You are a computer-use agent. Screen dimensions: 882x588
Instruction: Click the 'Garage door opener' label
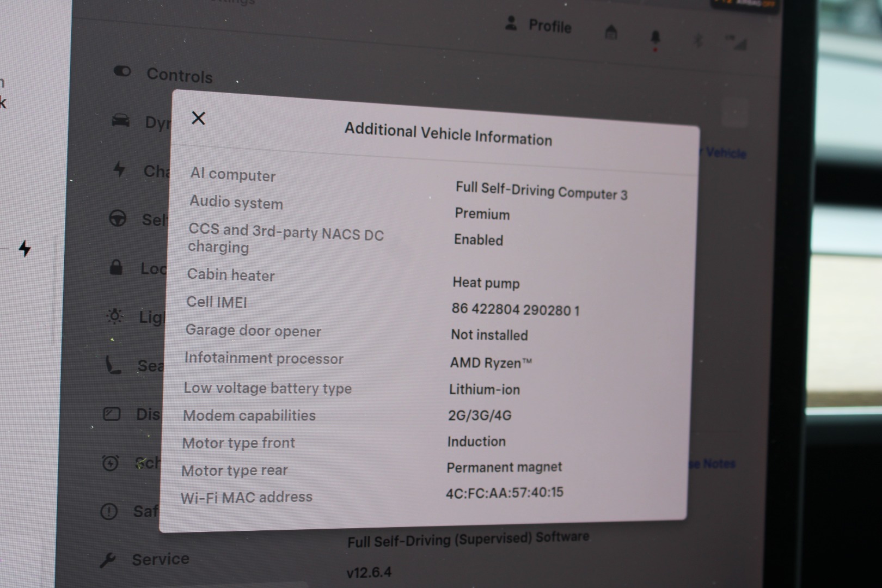tap(253, 330)
